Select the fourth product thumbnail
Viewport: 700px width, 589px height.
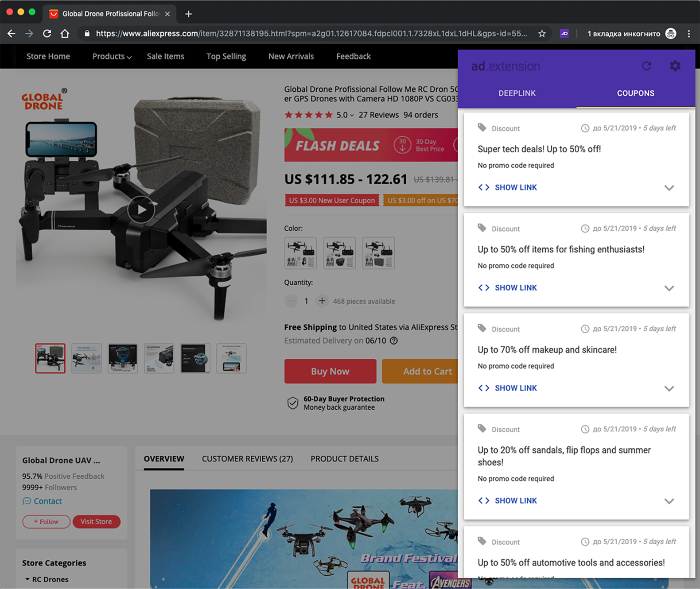[x=159, y=358]
